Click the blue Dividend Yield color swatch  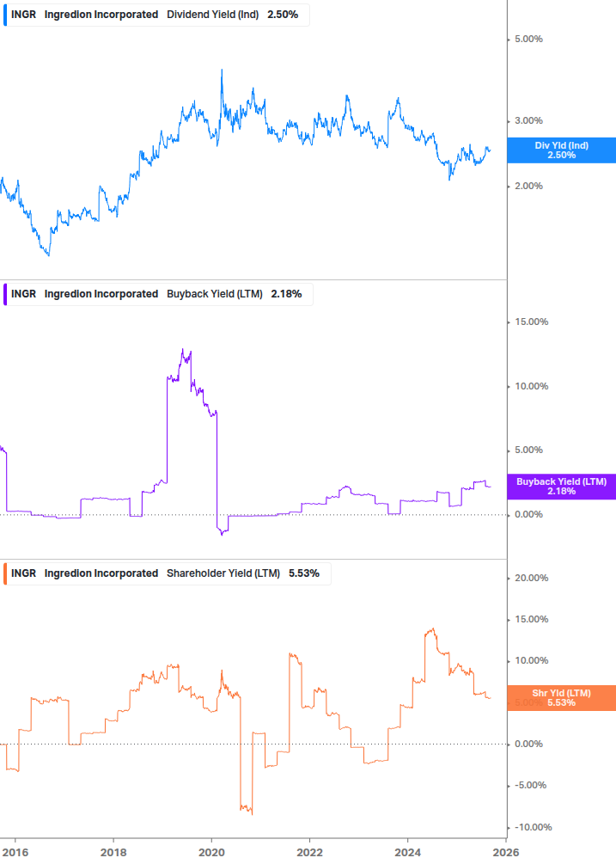click(6, 15)
